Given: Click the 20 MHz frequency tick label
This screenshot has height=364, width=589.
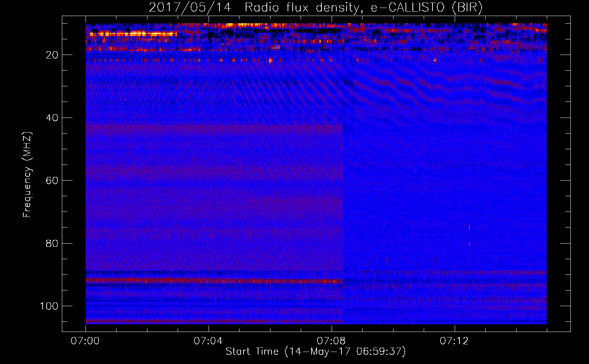Looking at the screenshot, I should coord(52,55).
